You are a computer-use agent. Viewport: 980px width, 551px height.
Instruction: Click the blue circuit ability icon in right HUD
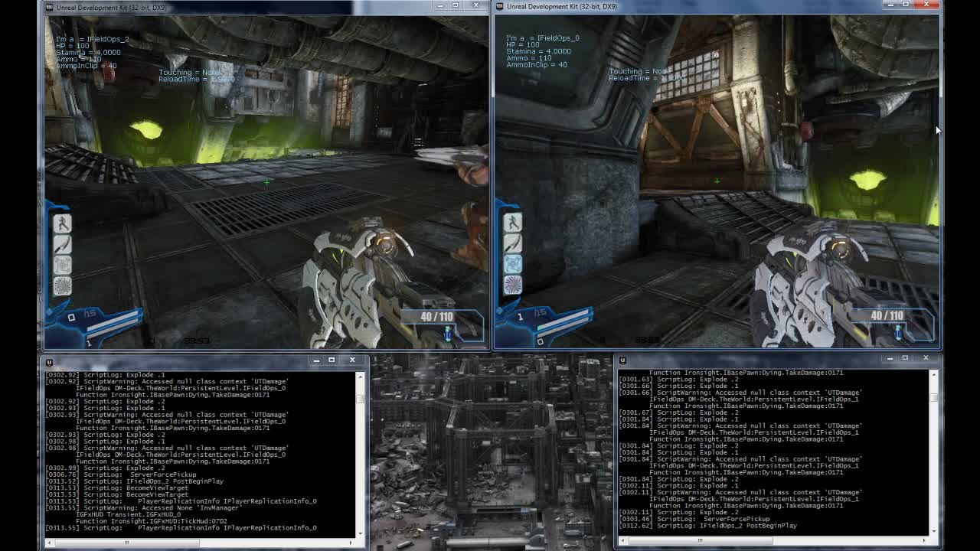coord(512,264)
